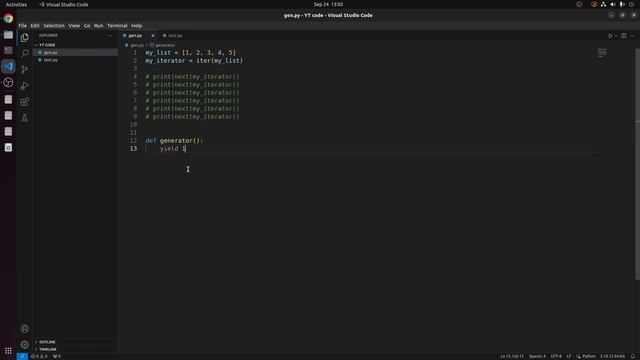Change end of line sequence LF
The image size is (640, 360).
569,356
